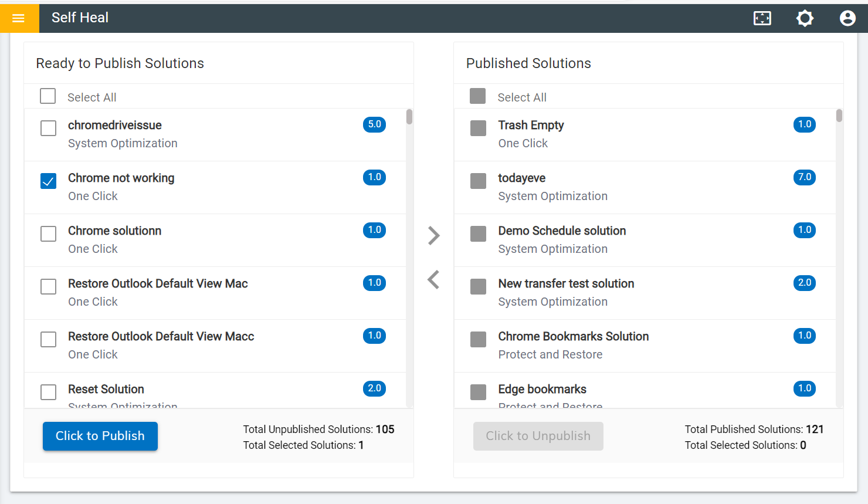Toggle the fullscreen icon in header

tap(762, 18)
